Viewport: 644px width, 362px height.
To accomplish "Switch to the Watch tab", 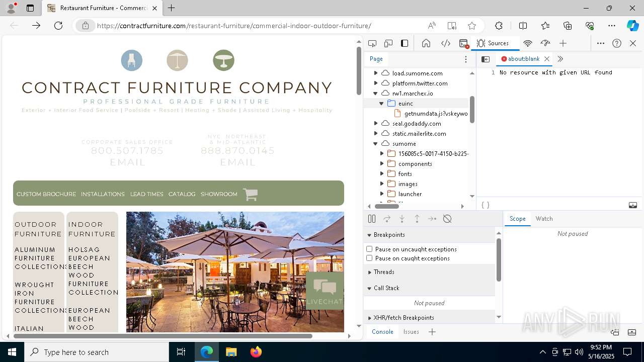I will pos(544,219).
